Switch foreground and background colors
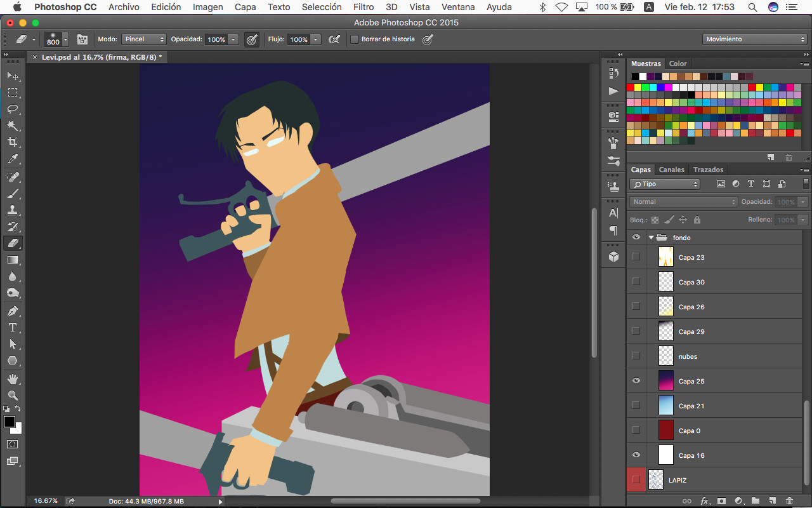This screenshot has width=812, height=508. tap(18, 408)
